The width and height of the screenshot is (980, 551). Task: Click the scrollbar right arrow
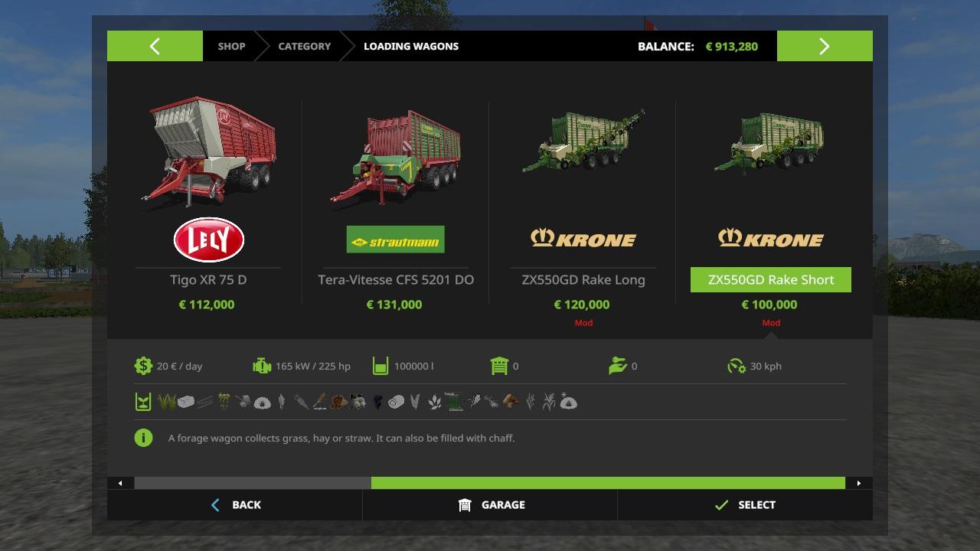click(859, 483)
